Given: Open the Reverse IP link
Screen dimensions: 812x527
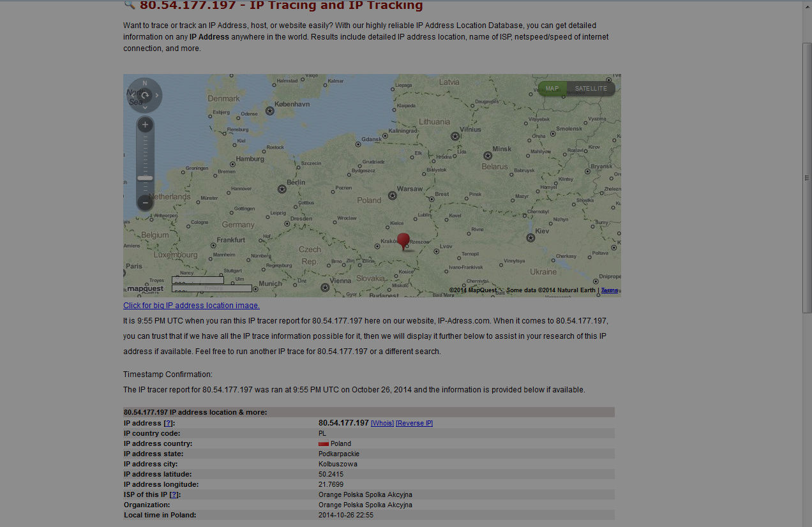Looking at the screenshot, I should pos(414,423).
